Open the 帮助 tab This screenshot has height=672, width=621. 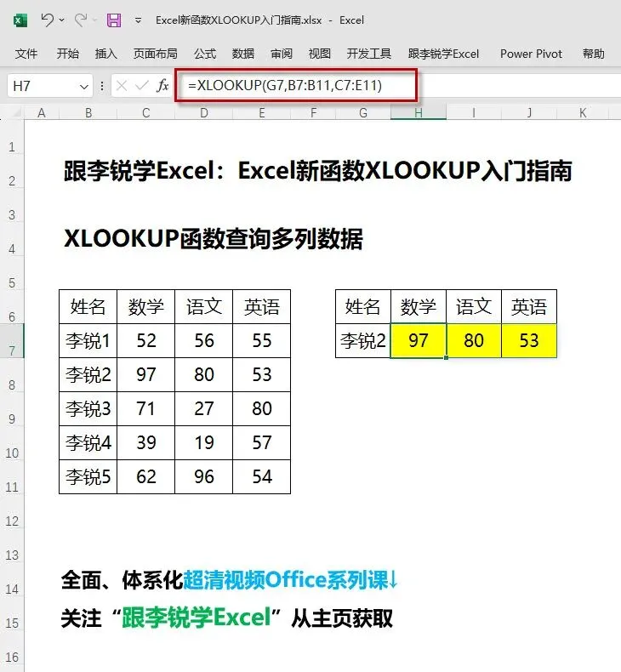[593, 54]
